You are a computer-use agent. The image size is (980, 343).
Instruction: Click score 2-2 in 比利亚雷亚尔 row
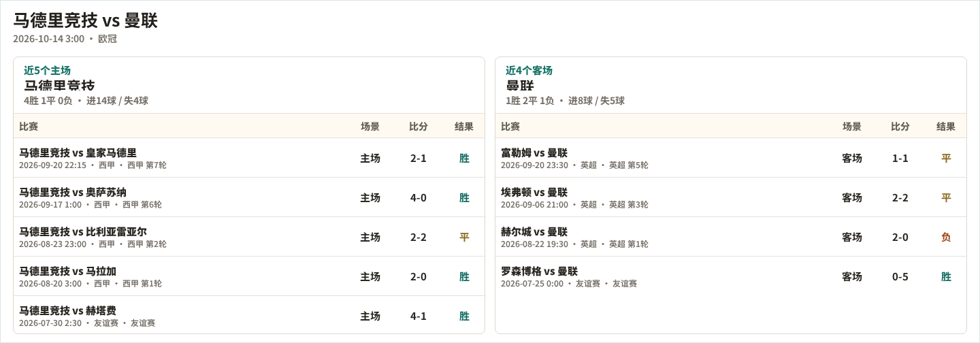click(419, 237)
